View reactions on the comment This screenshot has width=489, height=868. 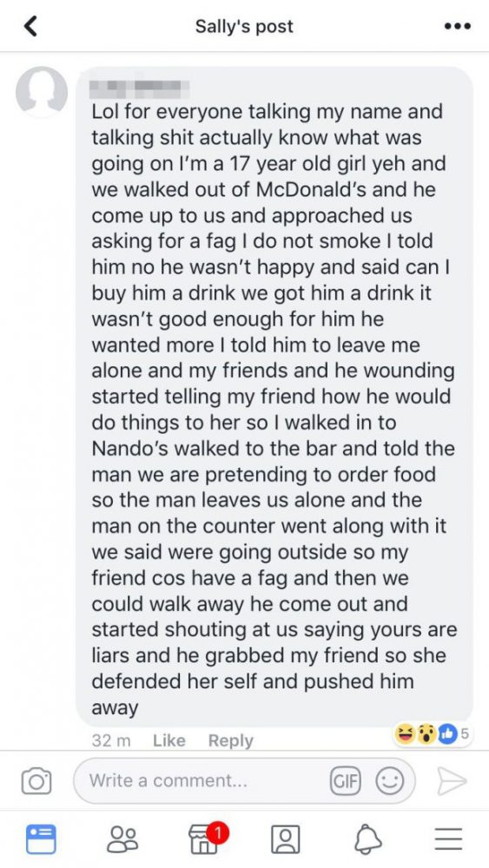pos(432,734)
